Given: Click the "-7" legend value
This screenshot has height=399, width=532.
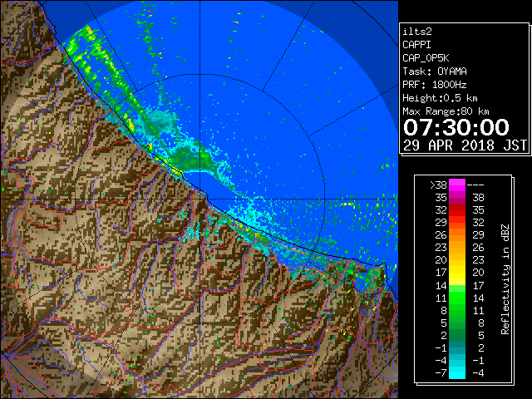Looking at the screenshot, I should pos(441,372).
